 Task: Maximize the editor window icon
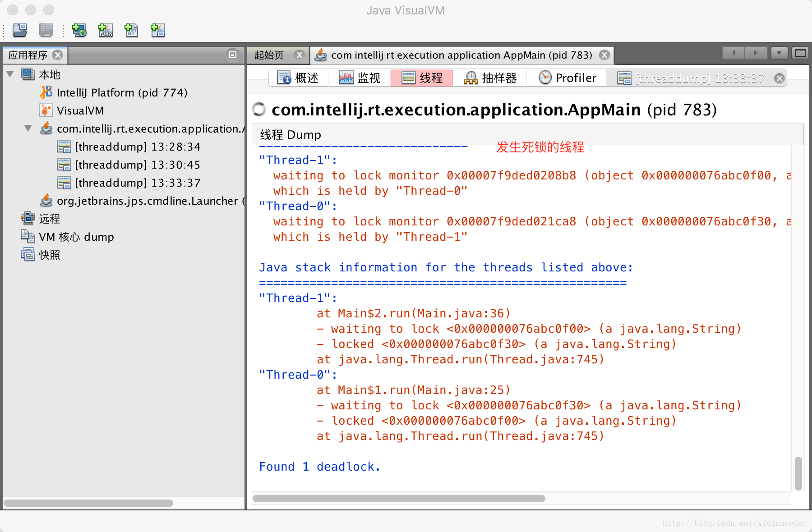(800, 53)
